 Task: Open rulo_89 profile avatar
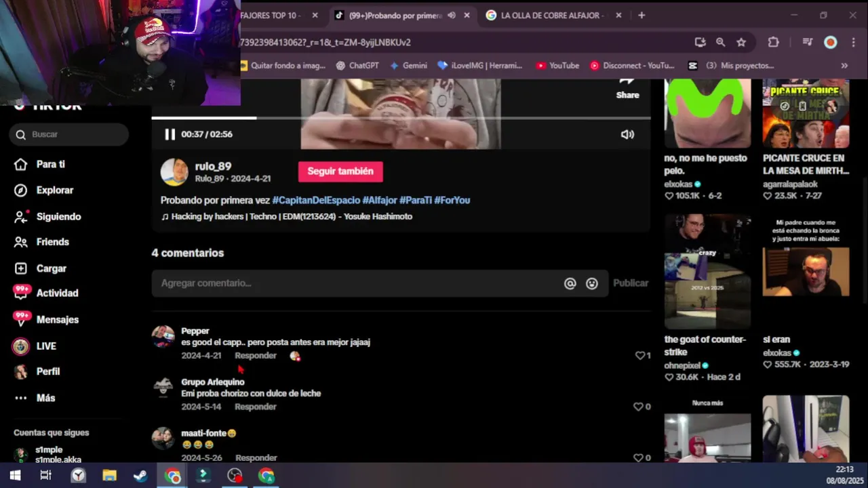coord(174,172)
